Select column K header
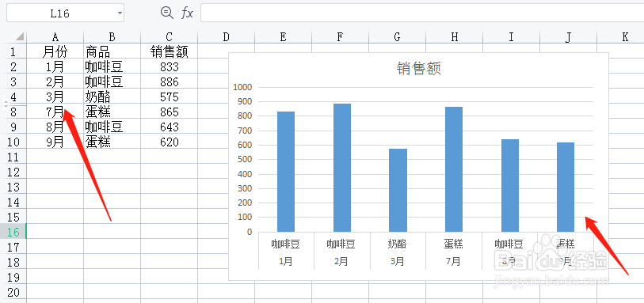This screenshot has width=644, height=303. click(x=620, y=37)
